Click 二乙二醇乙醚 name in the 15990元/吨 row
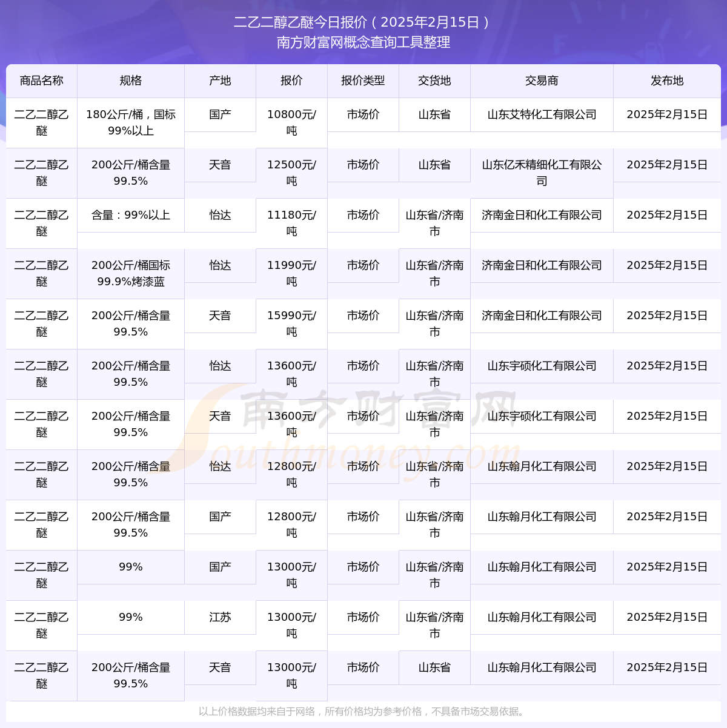 [x=42, y=323]
